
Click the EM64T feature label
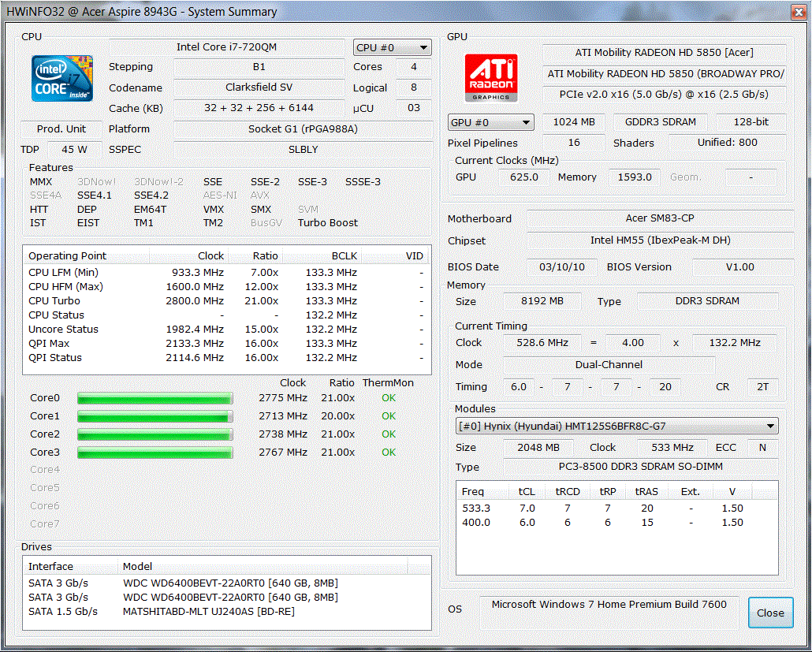tap(150, 209)
